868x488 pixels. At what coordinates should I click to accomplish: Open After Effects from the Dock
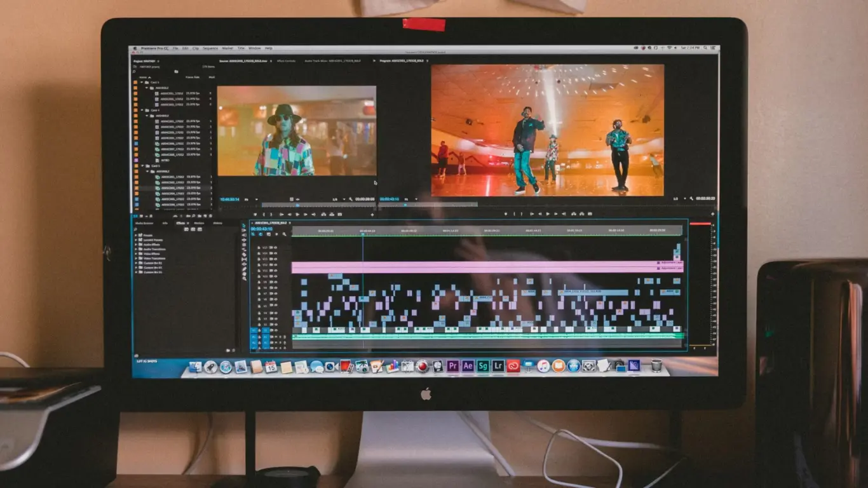tap(468, 366)
